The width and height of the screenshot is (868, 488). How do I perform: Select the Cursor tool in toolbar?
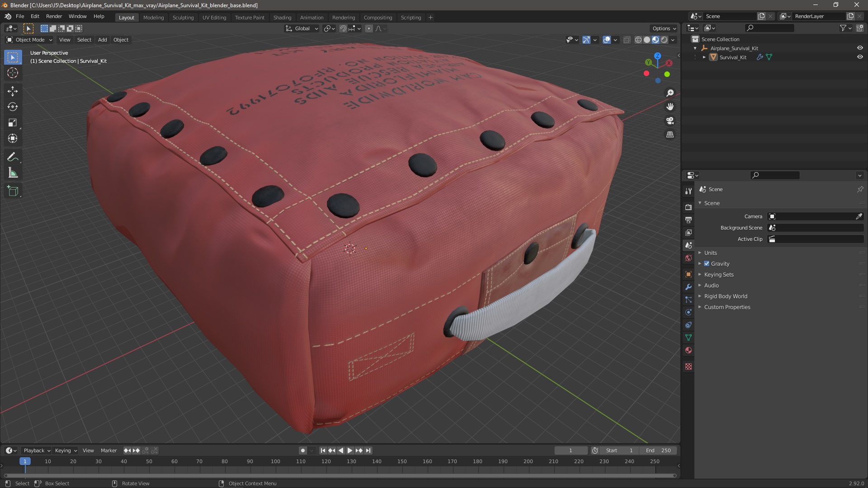coord(13,73)
